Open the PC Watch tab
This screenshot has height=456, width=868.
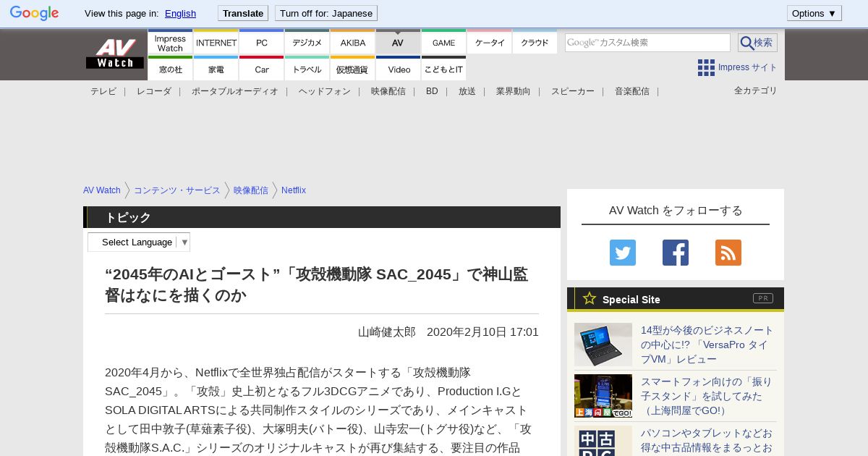click(x=261, y=42)
